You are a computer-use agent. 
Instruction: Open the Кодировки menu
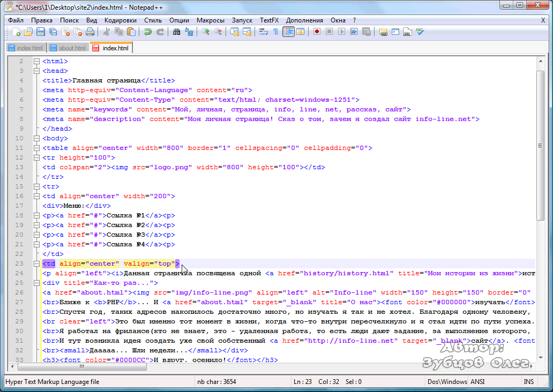tap(121, 20)
